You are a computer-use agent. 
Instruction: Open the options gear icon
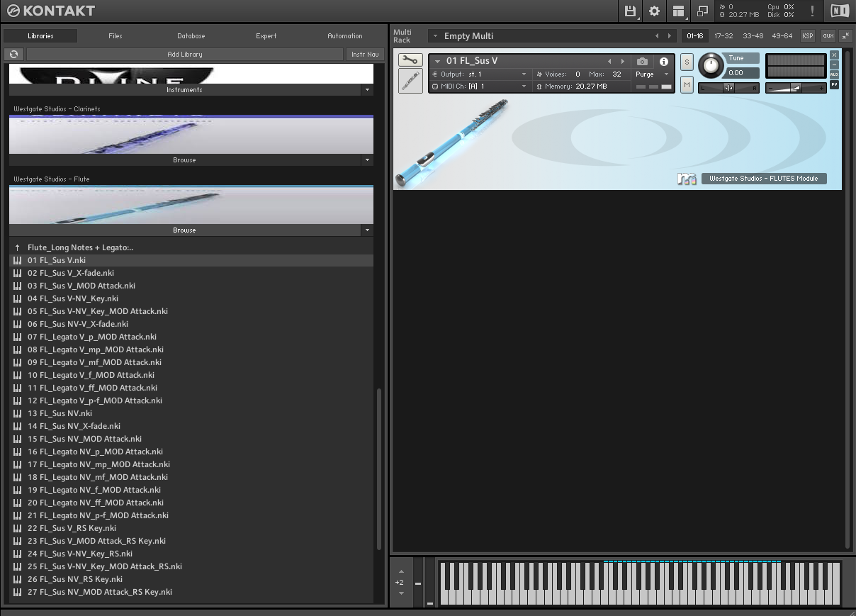pyautogui.click(x=654, y=11)
